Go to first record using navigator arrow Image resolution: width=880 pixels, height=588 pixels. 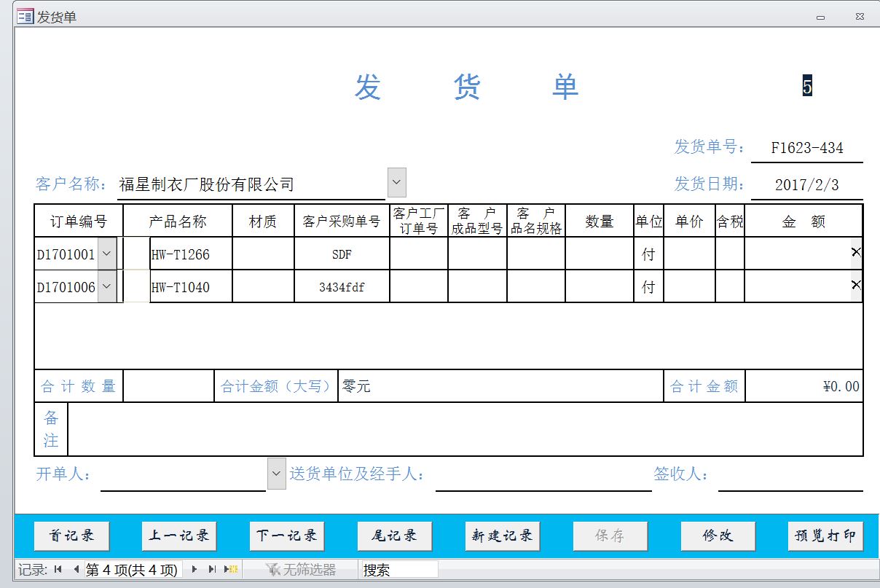tap(58, 570)
